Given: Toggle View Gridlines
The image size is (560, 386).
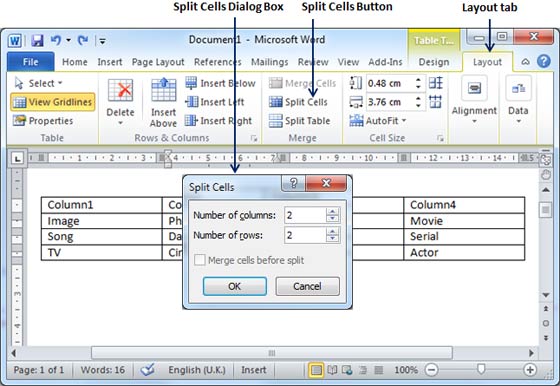Looking at the screenshot, I should [x=53, y=102].
